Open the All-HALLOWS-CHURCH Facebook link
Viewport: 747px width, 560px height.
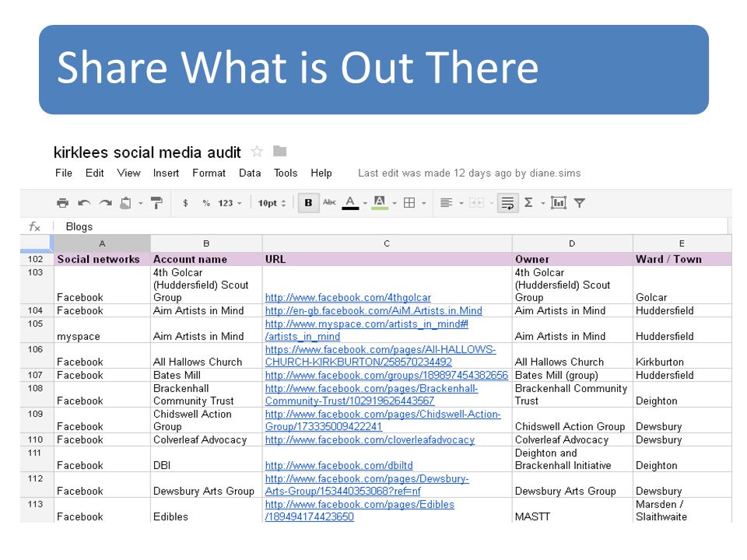381,355
